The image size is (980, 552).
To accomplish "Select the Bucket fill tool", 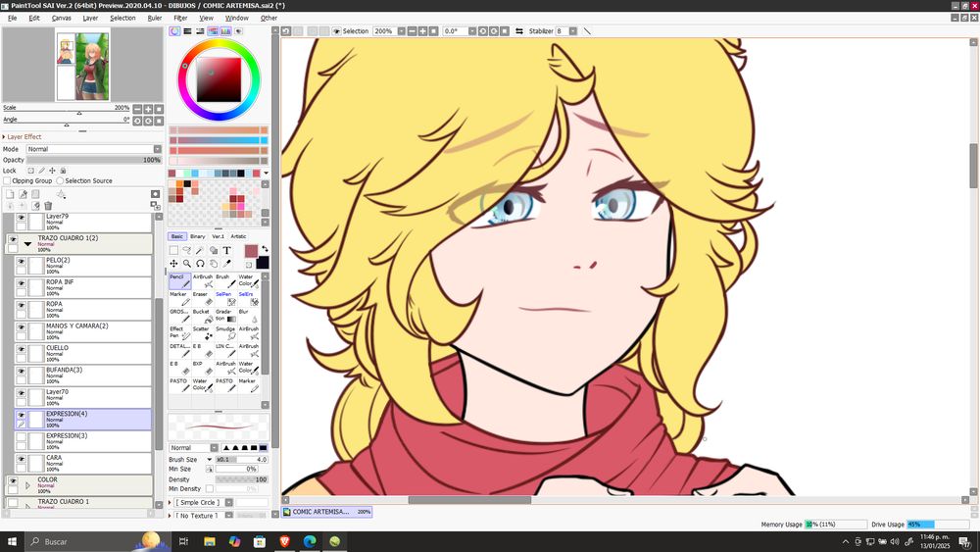I will point(203,316).
